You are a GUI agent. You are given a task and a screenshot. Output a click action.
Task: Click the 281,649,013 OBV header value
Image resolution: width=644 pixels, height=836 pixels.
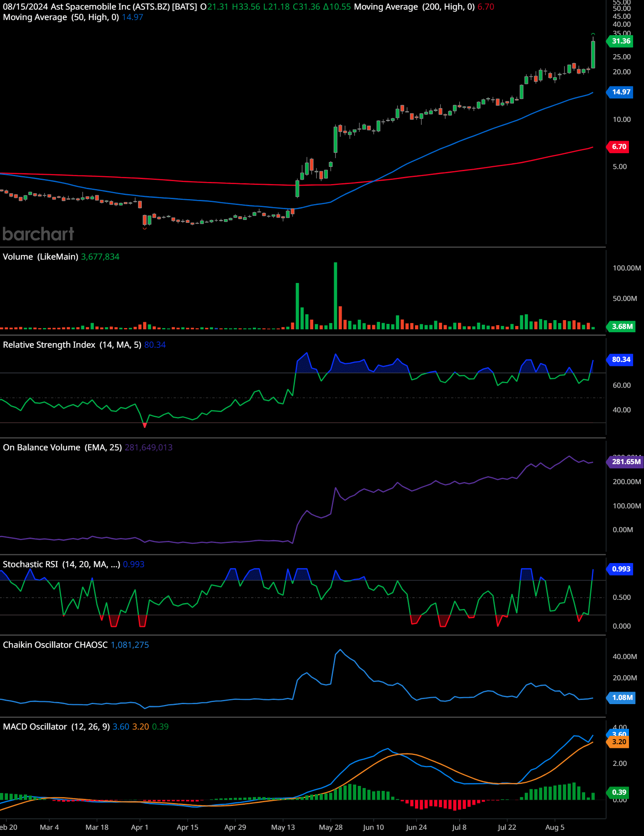[148, 447]
